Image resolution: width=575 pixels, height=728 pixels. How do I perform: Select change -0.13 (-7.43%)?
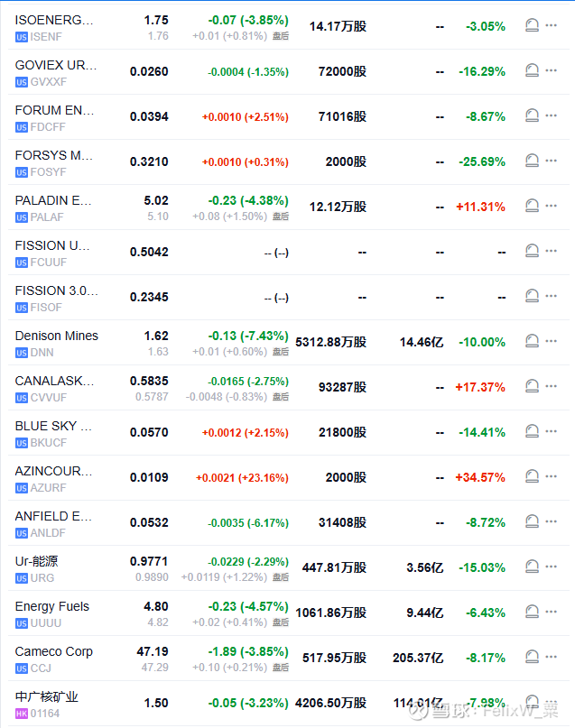248,336
